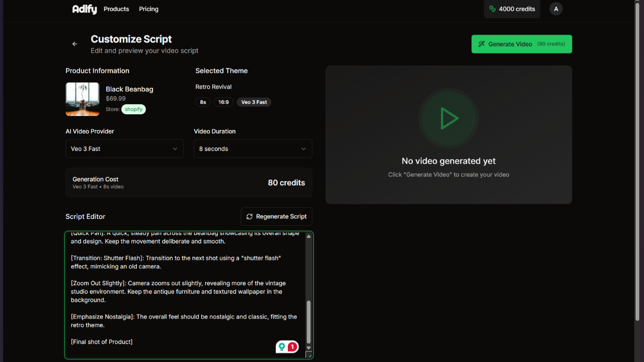The image size is (644, 362).
Task: Click the Regenerate Script button
Action: click(x=277, y=216)
